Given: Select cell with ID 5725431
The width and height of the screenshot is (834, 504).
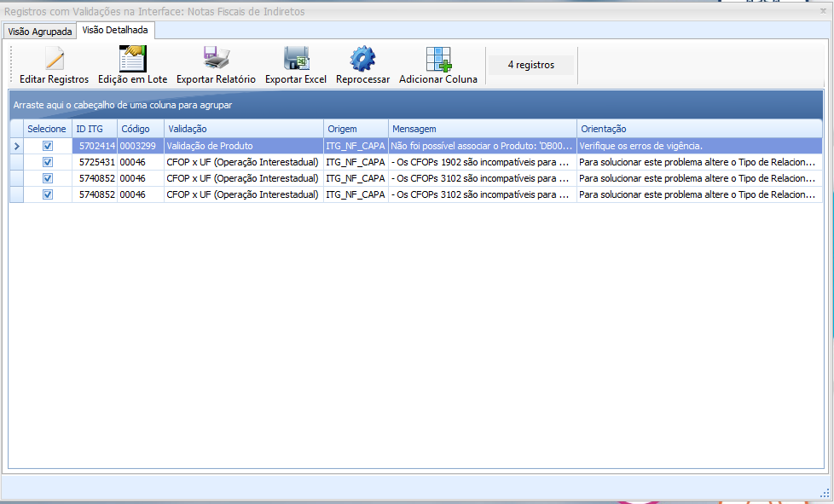Looking at the screenshot, I should click(95, 162).
